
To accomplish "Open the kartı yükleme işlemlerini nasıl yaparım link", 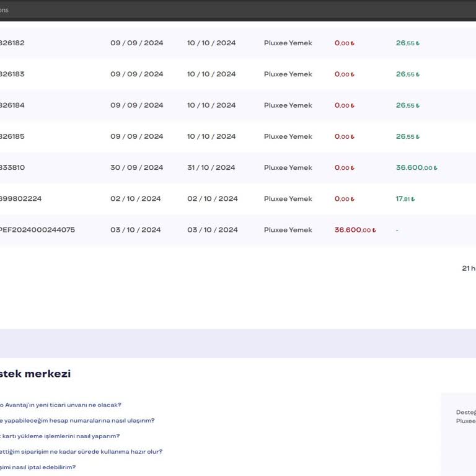I will coord(59,436).
